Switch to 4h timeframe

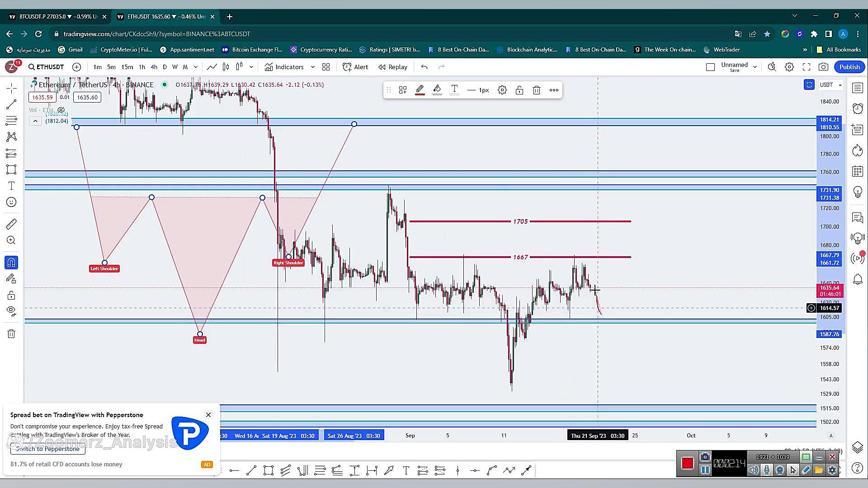pos(154,67)
